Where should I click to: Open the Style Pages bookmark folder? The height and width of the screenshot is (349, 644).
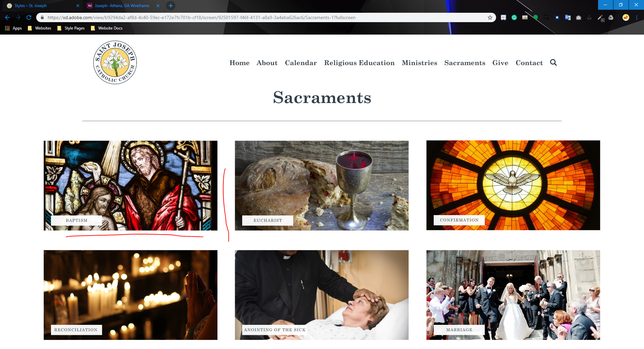(71, 28)
